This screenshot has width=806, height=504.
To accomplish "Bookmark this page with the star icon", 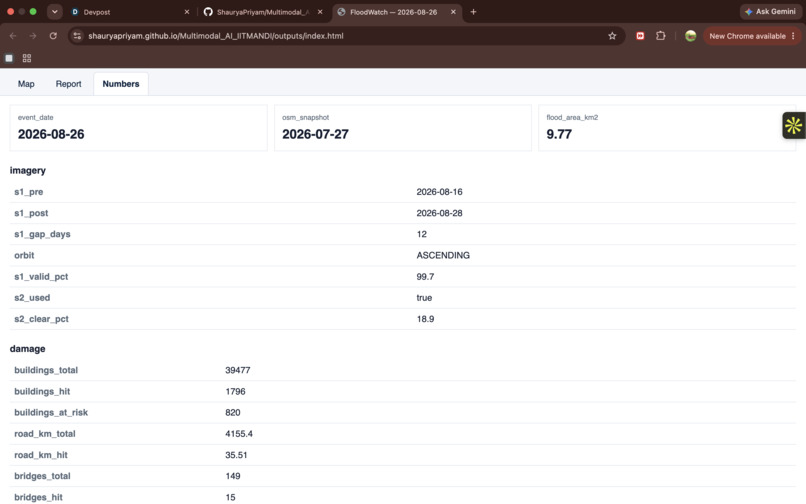I will point(612,36).
